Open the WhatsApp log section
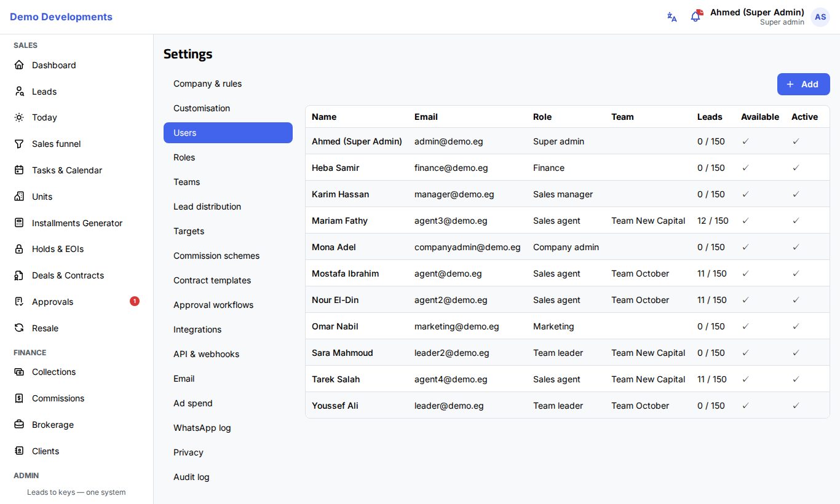This screenshot has height=504, width=840. (228, 428)
